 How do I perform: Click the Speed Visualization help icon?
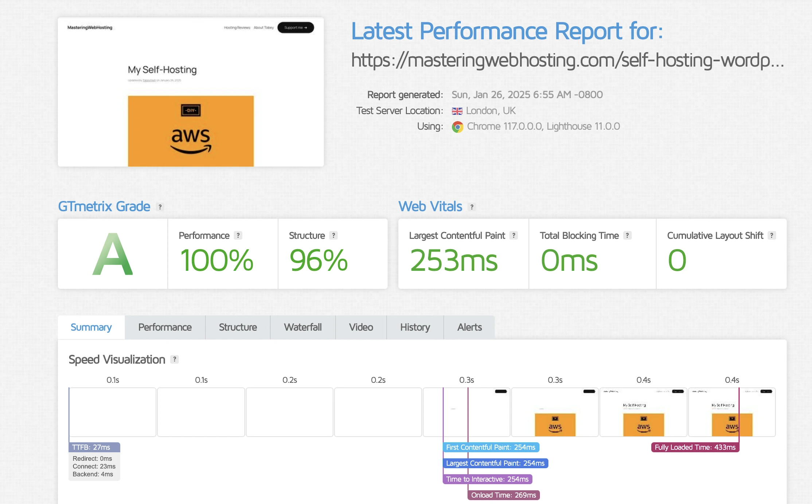click(x=175, y=359)
